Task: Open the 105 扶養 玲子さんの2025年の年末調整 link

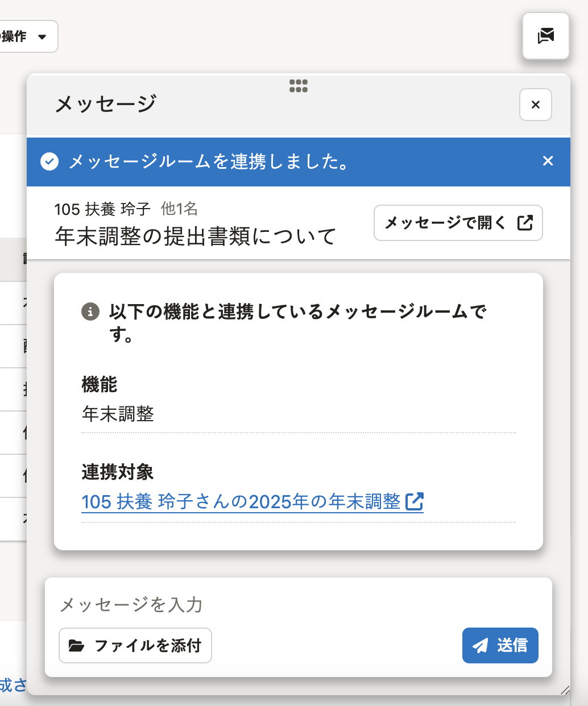Action: pyautogui.click(x=241, y=501)
